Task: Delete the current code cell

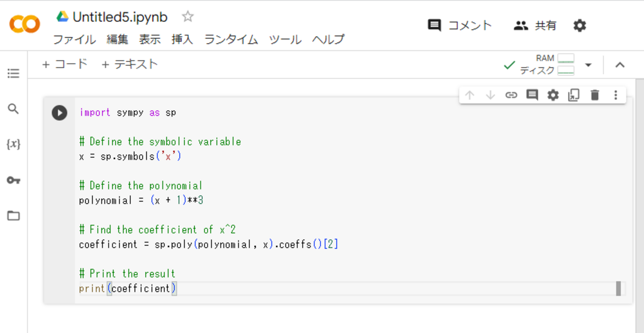Action: [x=594, y=95]
